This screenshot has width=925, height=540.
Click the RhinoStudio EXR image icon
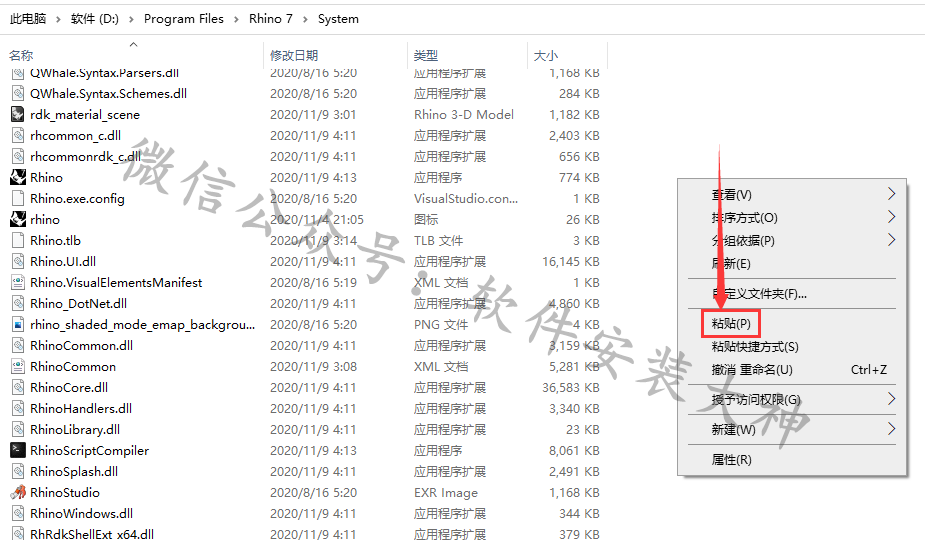(x=18, y=492)
